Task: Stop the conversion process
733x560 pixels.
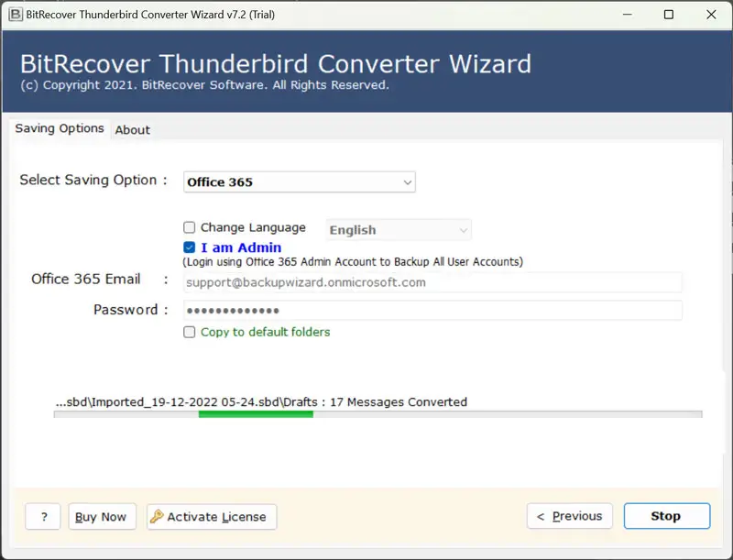Action: (x=667, y=516)
